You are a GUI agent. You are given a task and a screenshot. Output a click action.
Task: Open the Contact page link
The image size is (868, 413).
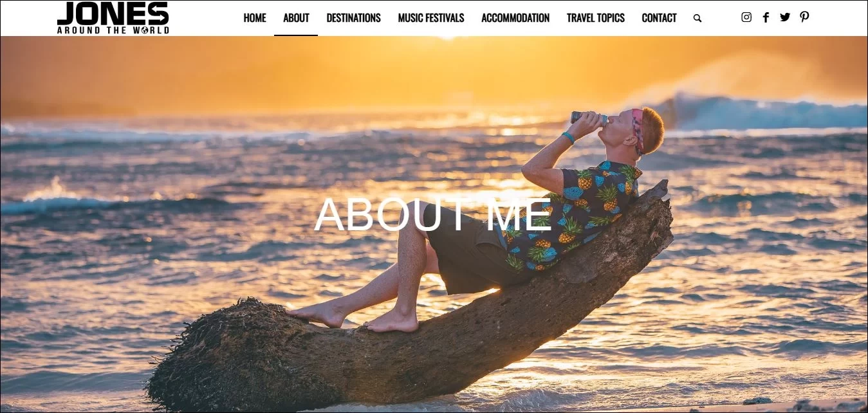pos(659,18)
